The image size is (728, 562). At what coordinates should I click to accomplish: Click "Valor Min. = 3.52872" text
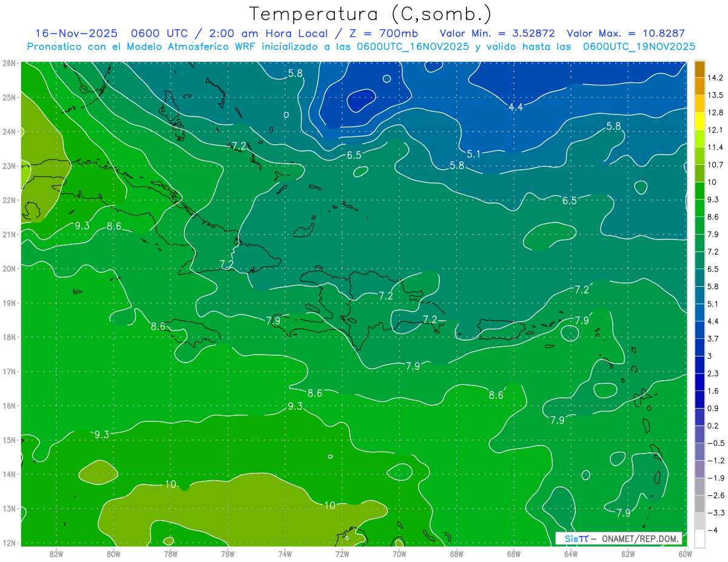coord(497,33)
